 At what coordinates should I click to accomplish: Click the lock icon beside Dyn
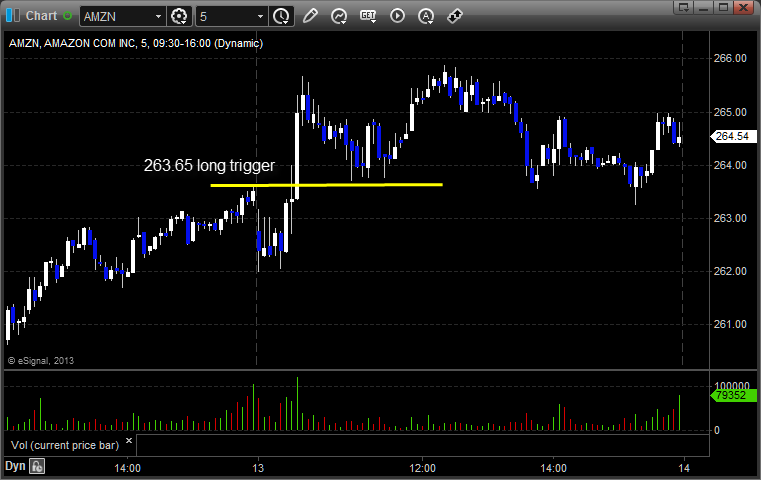pyautogui.click(x=37, y=466)
